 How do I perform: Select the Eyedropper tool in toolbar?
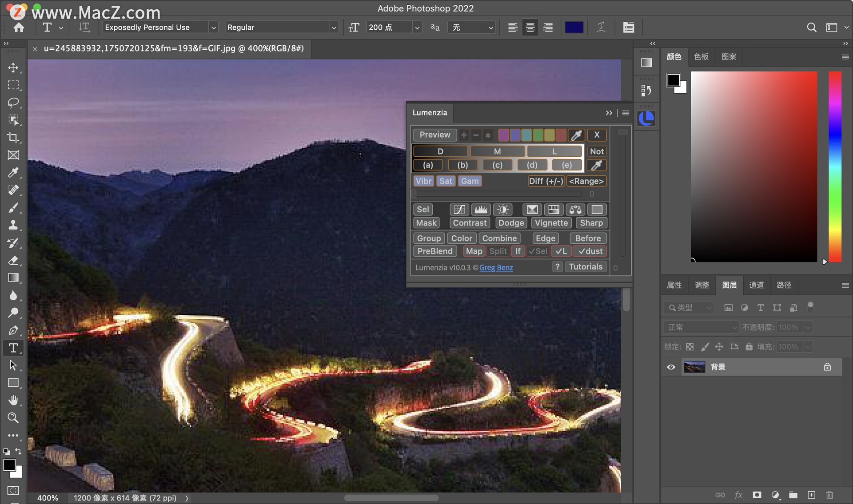(x=13, y=173)
